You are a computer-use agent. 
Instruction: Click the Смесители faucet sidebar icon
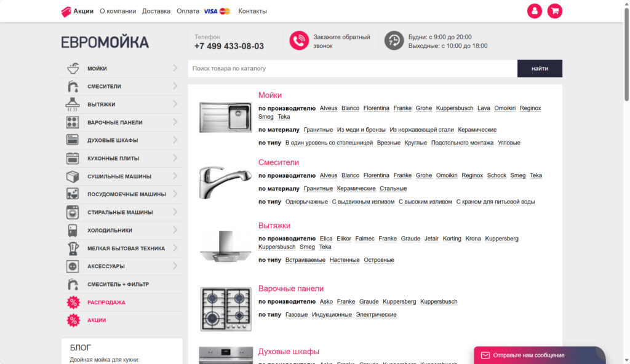pos(73,86)
